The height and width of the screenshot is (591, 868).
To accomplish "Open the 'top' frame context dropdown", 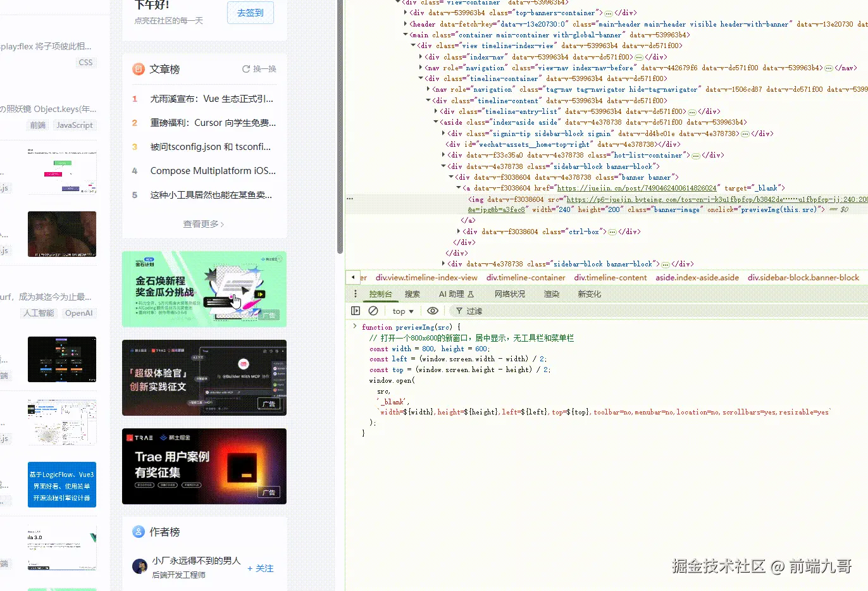I will coord(402,311).
